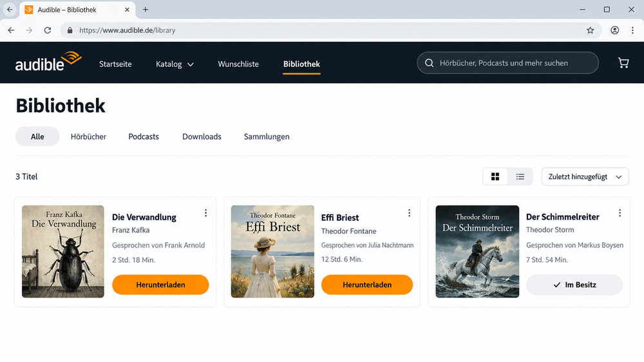The image size is (644, 362).
Task: Click the Die Verwandlung cover
Action: click(x=63, y=251)
